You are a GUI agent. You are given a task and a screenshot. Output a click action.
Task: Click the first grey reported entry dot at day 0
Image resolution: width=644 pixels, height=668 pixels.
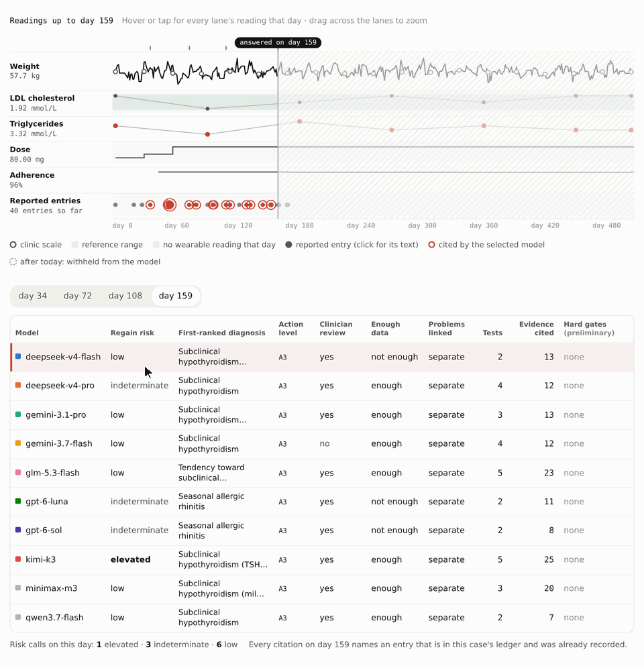(115, 205)
